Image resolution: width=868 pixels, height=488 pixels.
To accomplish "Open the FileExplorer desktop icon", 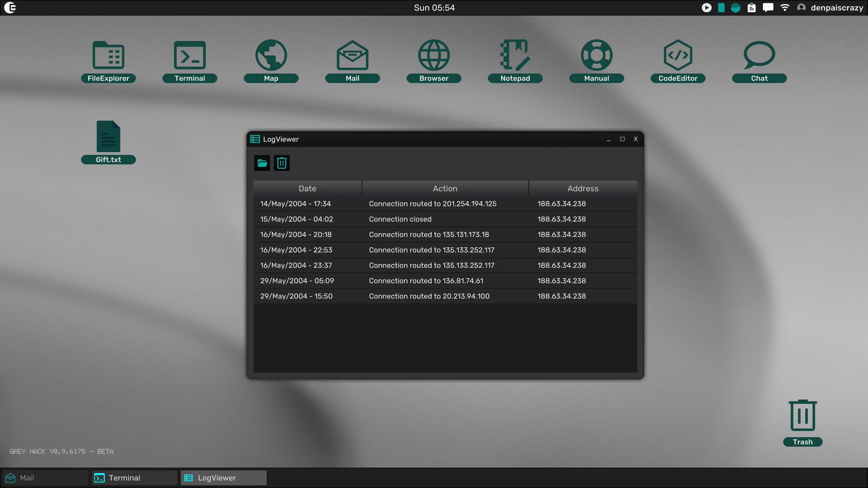I will click(108, 56).
